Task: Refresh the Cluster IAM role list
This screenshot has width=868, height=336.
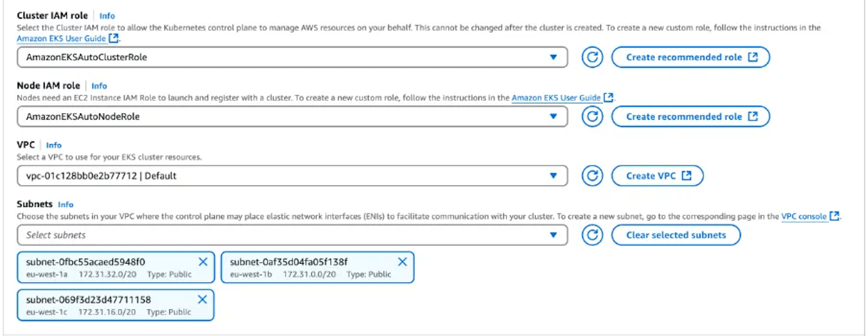Action: (592, 57)
